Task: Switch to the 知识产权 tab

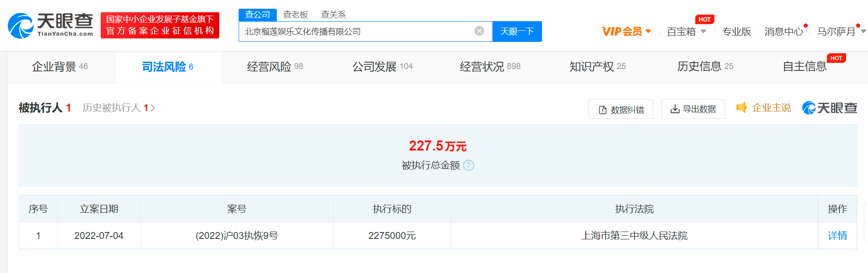Action: pos(597,67)
